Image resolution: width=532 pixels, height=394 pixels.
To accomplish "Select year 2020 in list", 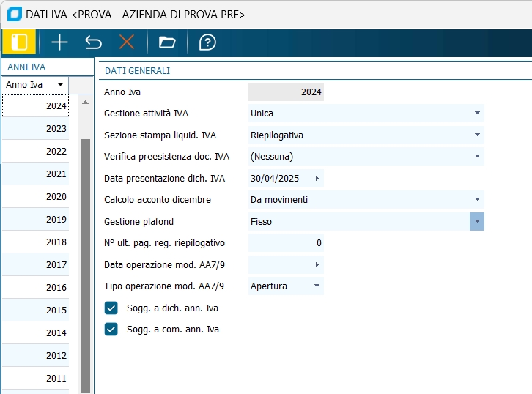I will pyautogui.click(x=36, y=197).
